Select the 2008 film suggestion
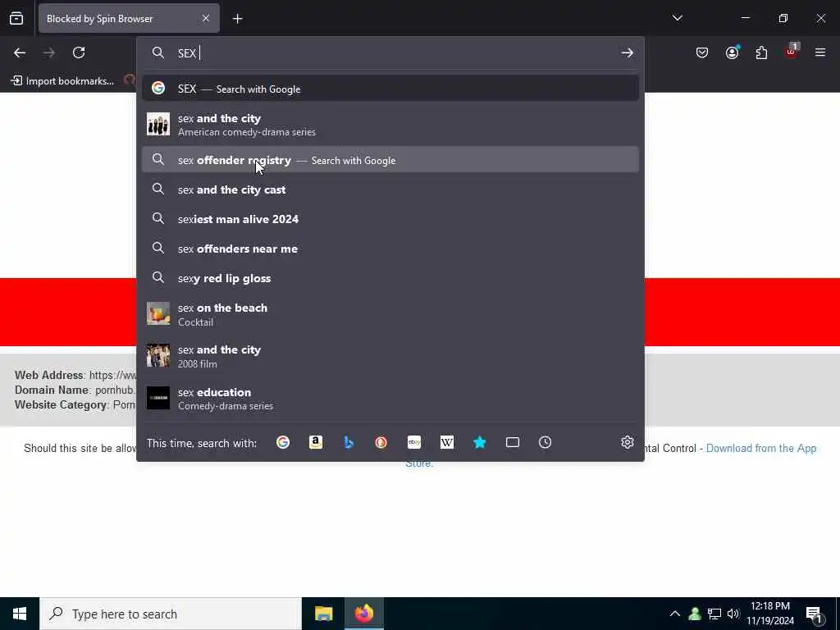The height and width of the screenshot is (630, 840). pyautogui.click(x=390, y=356)
